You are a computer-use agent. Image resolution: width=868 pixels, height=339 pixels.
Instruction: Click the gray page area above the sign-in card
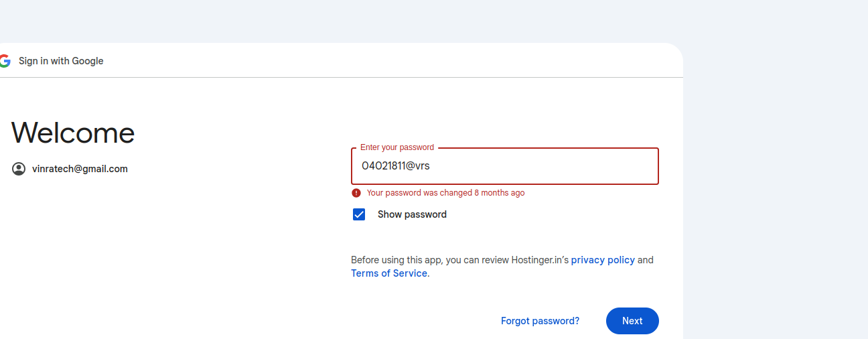pyautogui.click(x=335, y=20)
